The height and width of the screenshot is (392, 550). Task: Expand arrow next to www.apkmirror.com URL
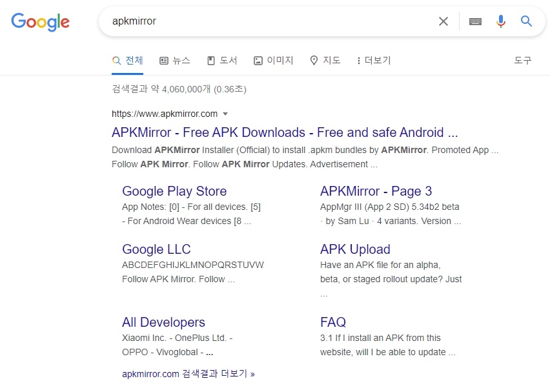pyautogui.click(x=225, y=114)
